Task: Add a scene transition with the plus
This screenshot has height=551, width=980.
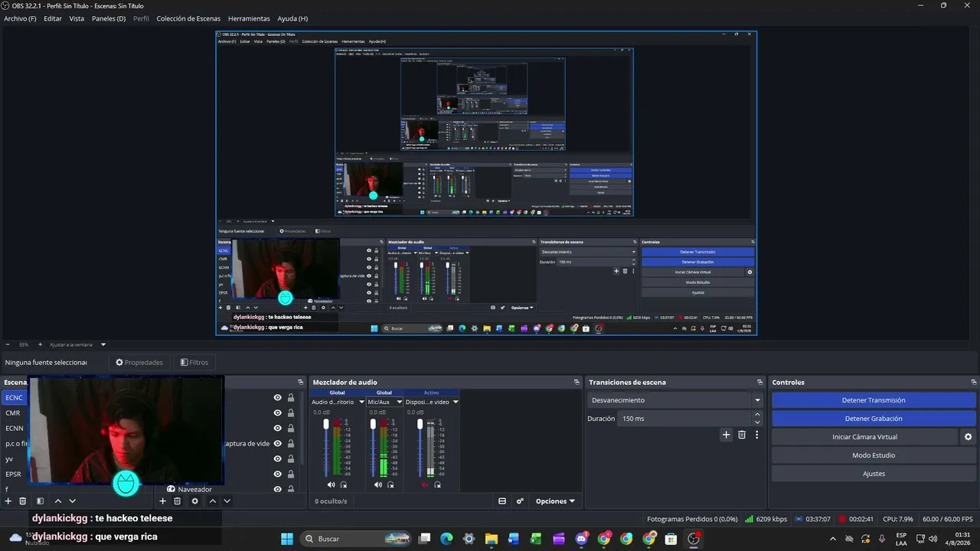Action: click(727, 435)
